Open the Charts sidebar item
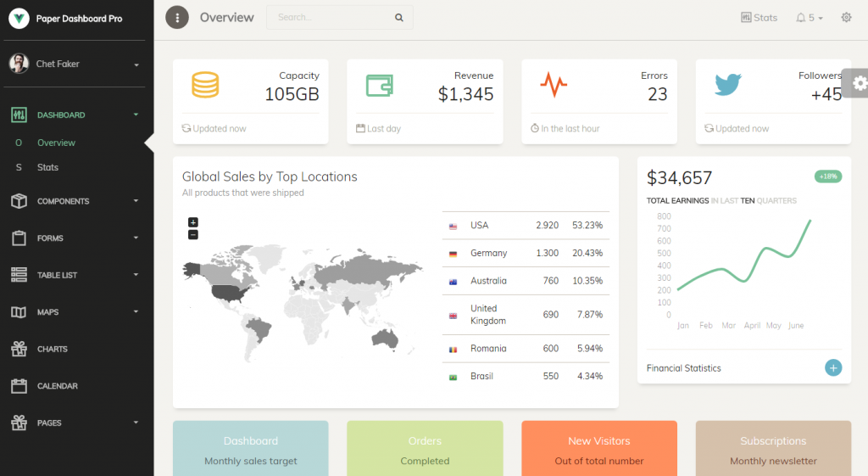The image size is (868, 476). click(52, 349)
